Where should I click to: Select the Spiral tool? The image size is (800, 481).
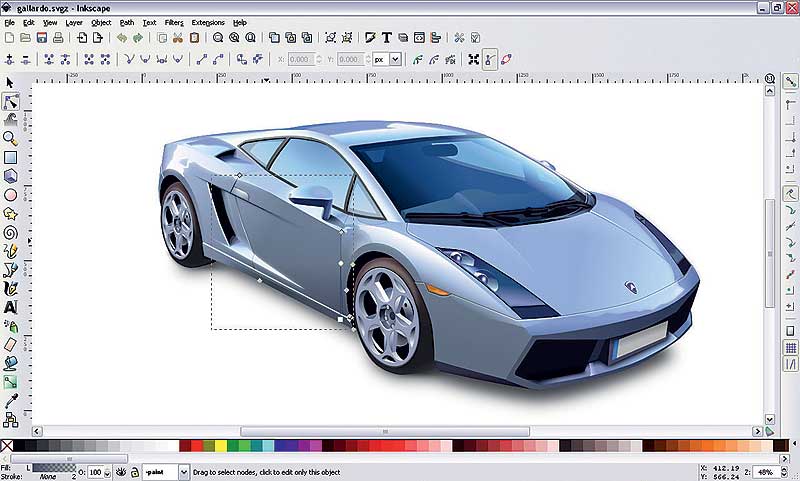(10, 233)
